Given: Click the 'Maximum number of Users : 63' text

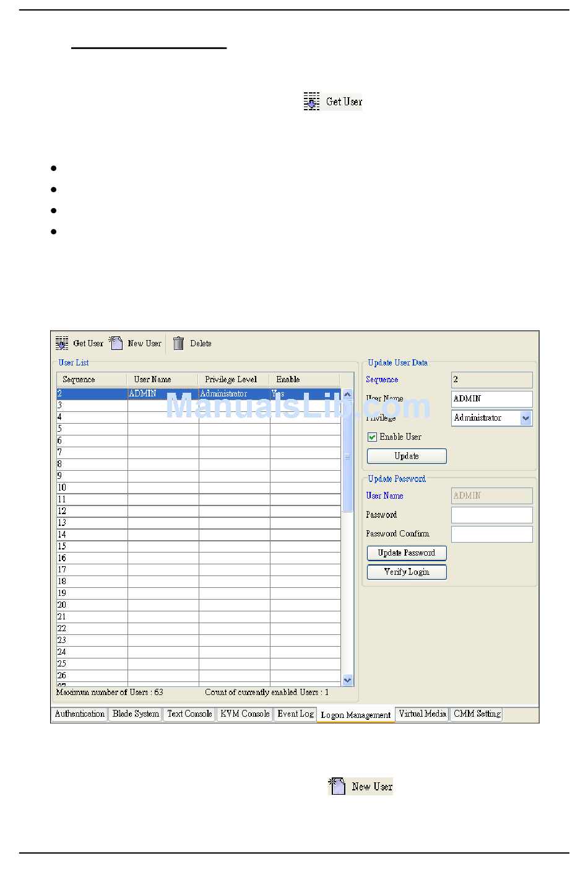Looking at the screenshot, I should tap(110, 693).
